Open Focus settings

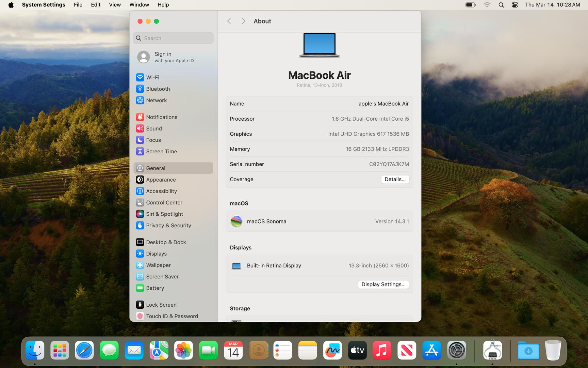(173, 140)
